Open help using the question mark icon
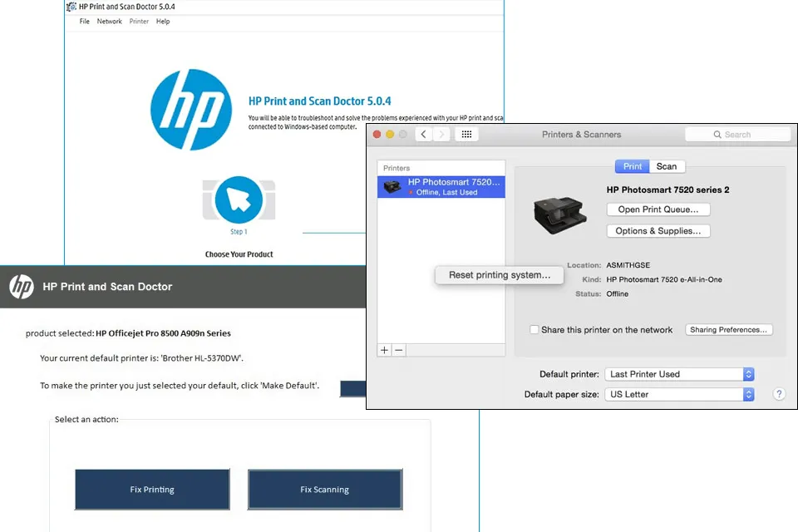Image resolution: width=798 pixels, height=532 pixels. [779, 393]
